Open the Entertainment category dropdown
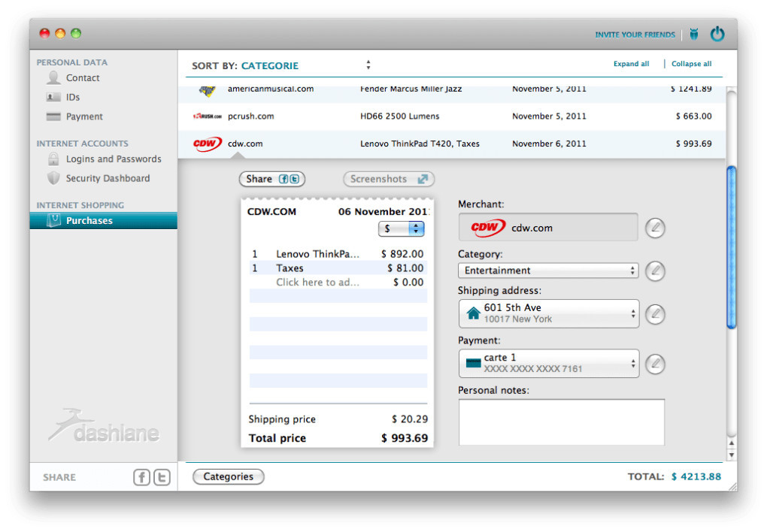The image size is (767, 532). 548,271
